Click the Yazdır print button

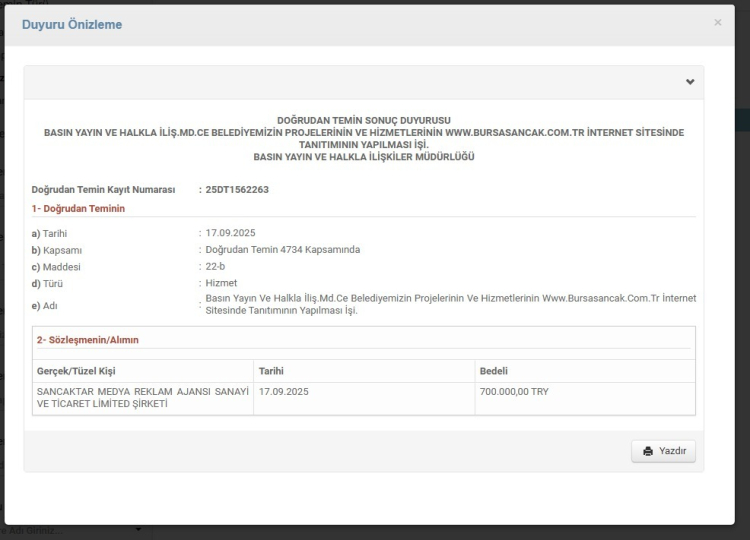[x=664, y=451]
